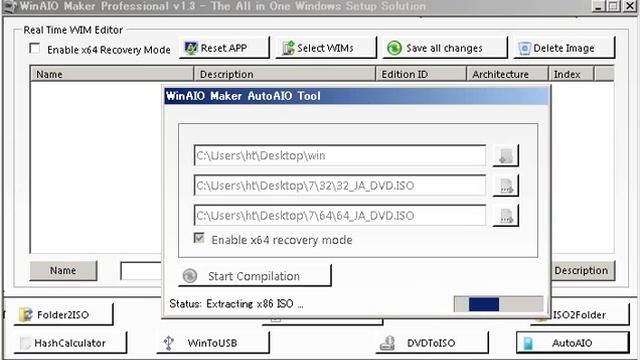The width and height of the screenshot is (640, 360).
Task: Browse for working folder icon button
Action: tap(506, 155)
